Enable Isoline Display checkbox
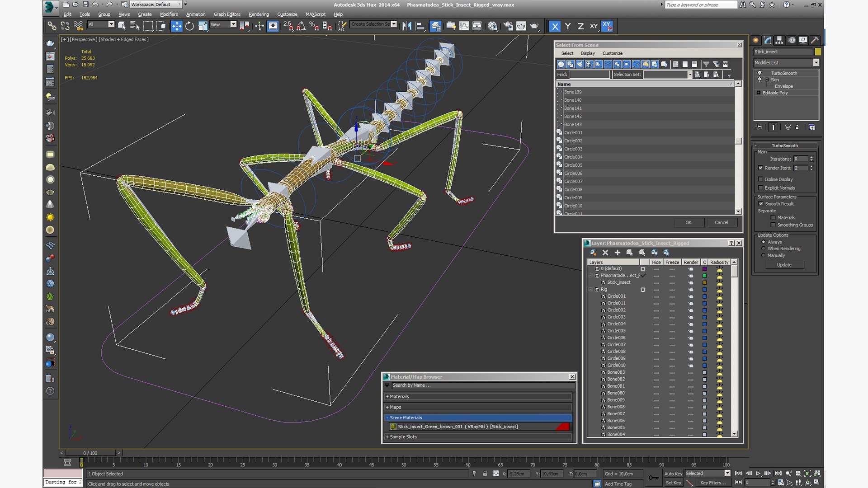Image resolution: width=868 pixels, height=488 pixels. click(x=760, y=179)
